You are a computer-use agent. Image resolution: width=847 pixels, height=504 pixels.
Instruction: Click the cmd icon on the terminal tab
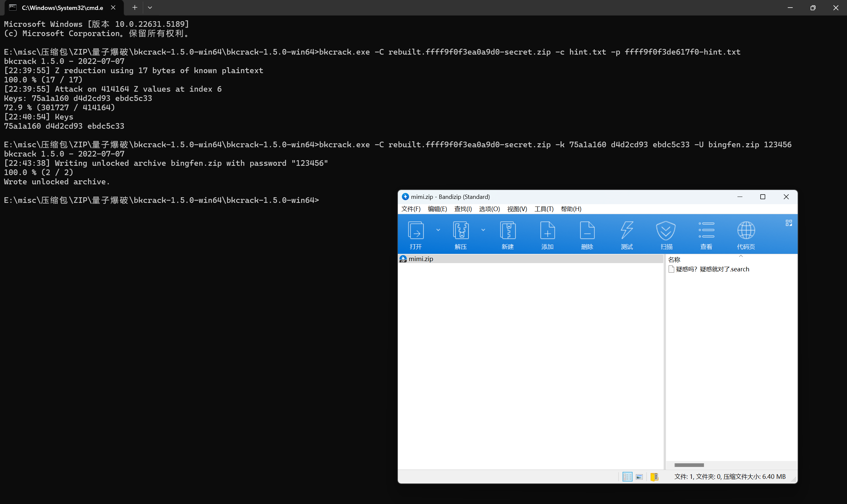pyautogui.click(x=13, y=8)
